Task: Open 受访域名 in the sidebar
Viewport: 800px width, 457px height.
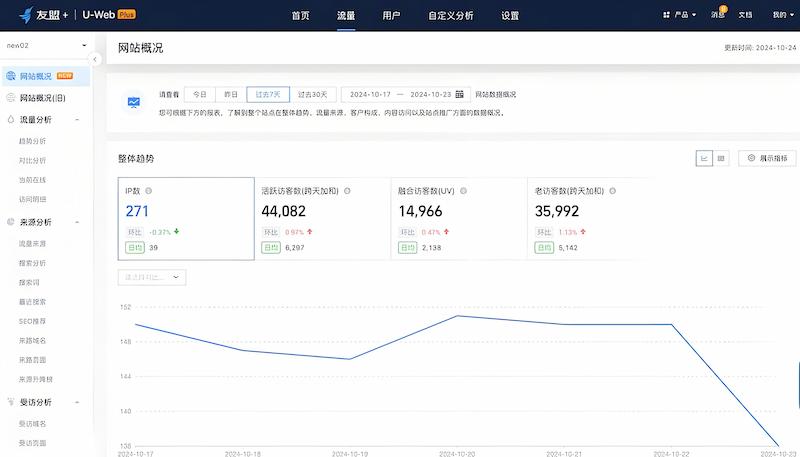Action: click(x=32, y=423)
